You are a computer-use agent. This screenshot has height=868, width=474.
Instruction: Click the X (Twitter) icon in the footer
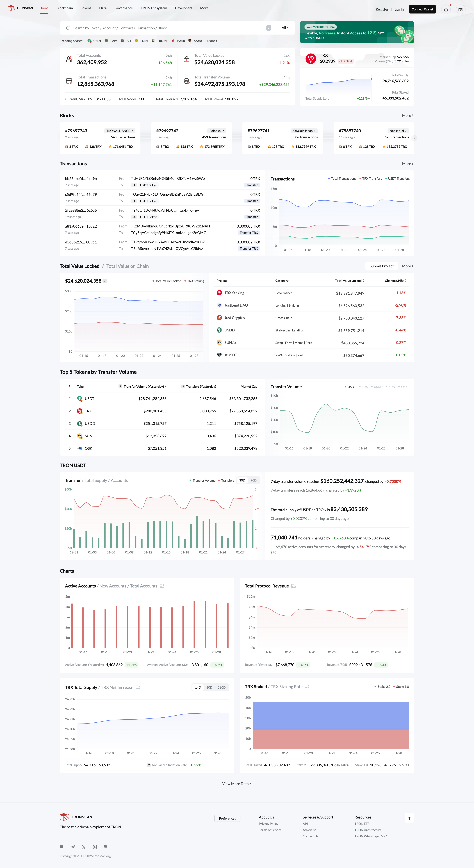pos(84,847)
